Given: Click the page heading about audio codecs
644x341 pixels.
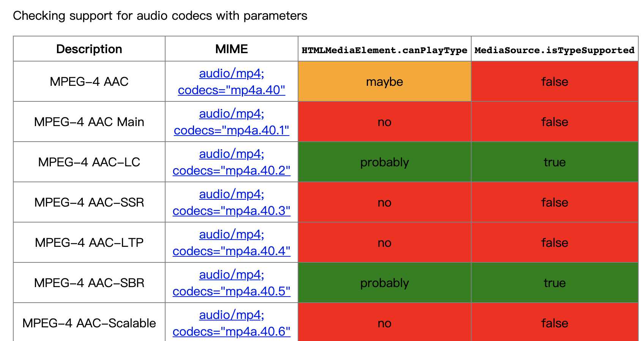Looking at the screenshot, I should [x=160, y=16].
